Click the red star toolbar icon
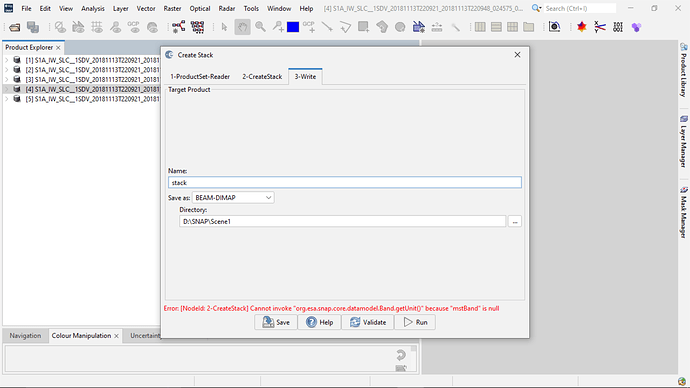The height and width of the screenshot is (388, 690). pos(582,27)
